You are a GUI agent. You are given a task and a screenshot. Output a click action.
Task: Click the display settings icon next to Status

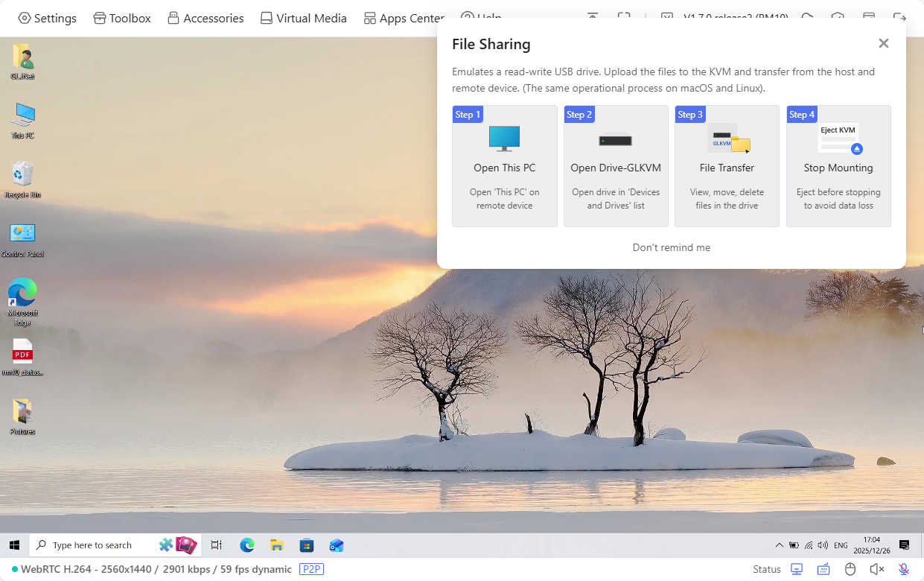tap(796, 568)
